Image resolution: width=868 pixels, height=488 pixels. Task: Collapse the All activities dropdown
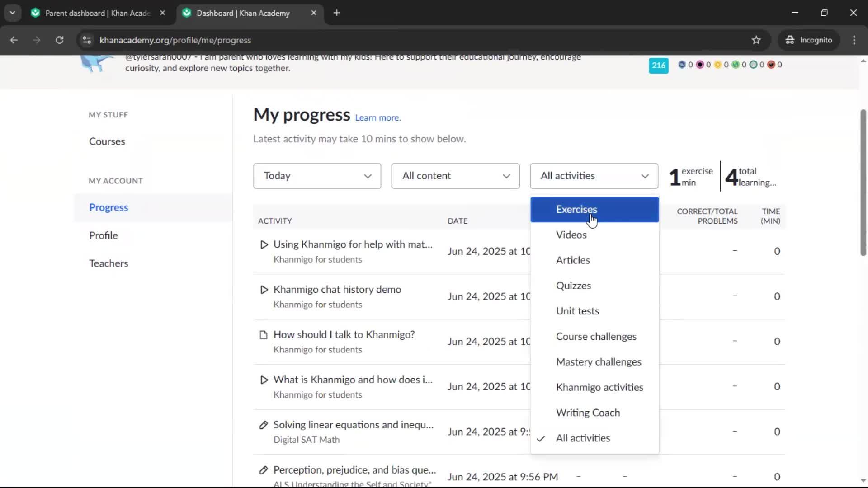594,176
